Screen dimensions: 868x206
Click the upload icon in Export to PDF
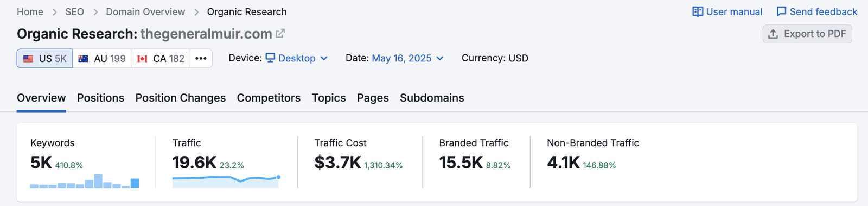coord(773,34)
